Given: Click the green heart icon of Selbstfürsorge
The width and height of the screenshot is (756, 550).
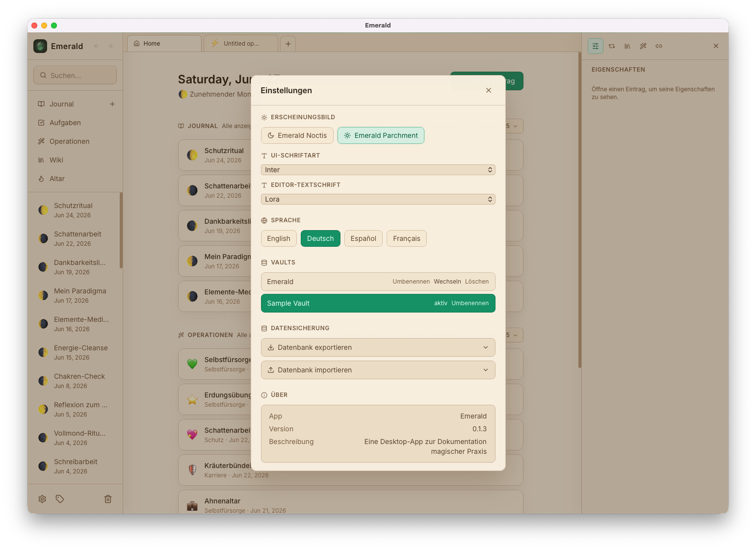Looking at the screenshot, I should [192, 364].
